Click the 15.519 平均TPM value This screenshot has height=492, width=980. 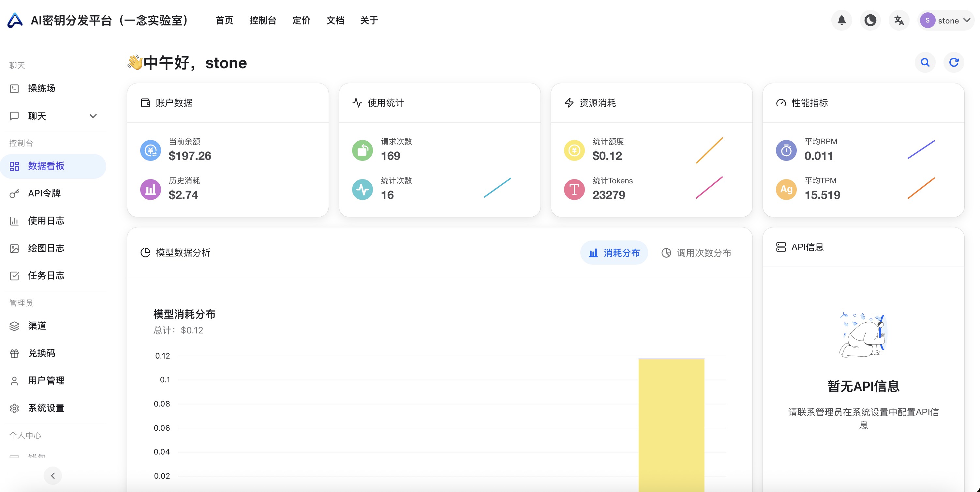823,195
